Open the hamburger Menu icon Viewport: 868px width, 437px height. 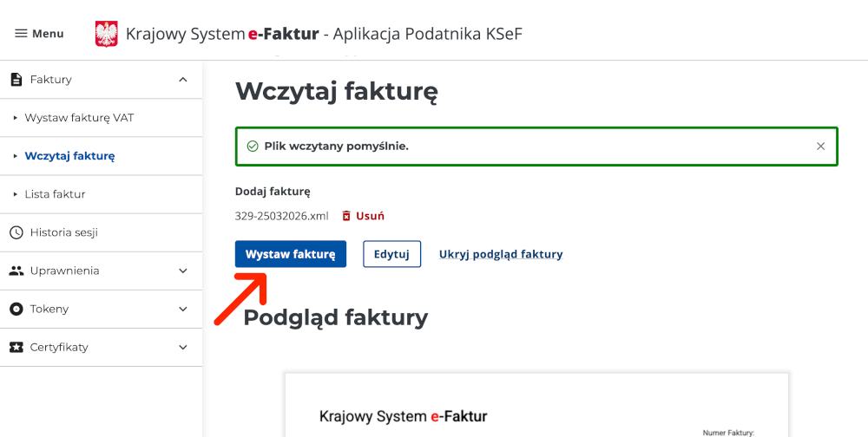[21, 34]
